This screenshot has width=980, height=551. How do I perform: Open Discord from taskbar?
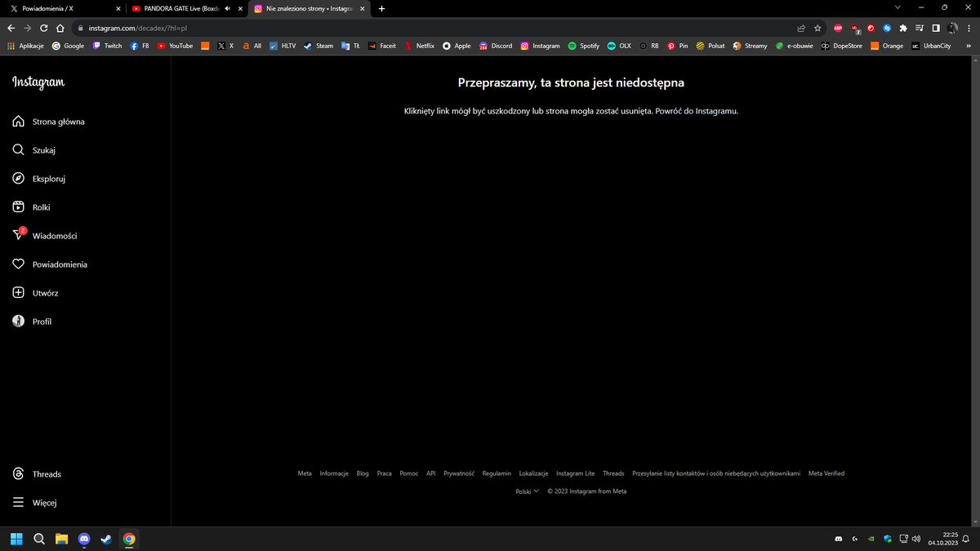(84, 539)
